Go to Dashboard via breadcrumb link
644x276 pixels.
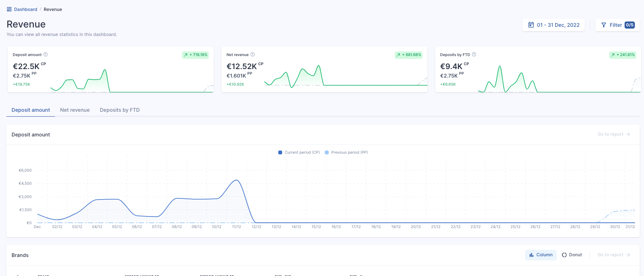pyautogui.click(x=25, y=10)
